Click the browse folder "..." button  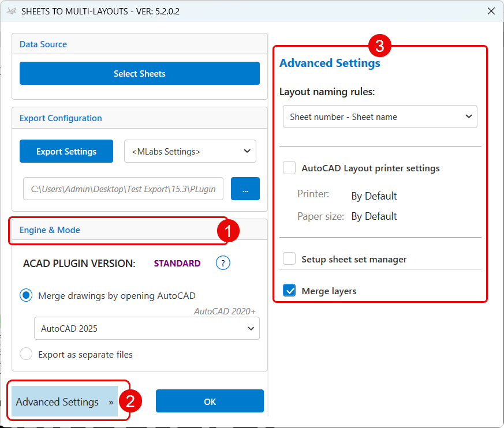click(x=245, y=189)
